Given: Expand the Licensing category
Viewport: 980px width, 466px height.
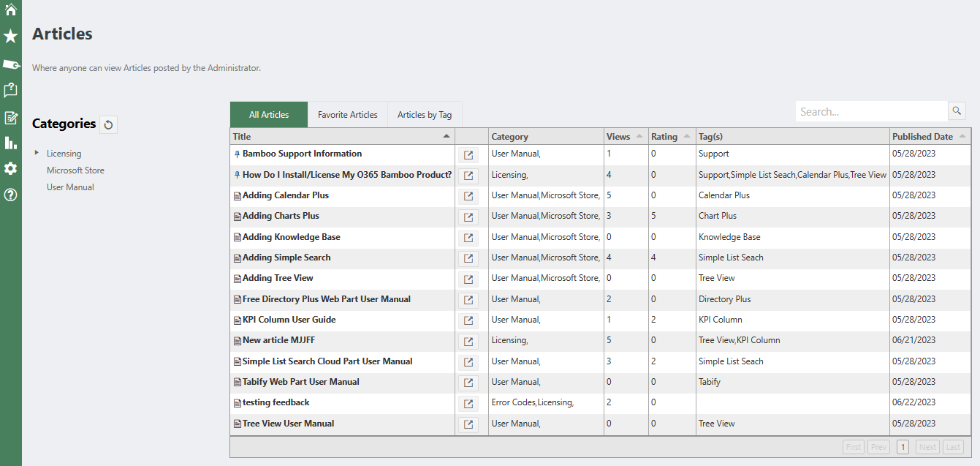Looking at the screenshot, I should click(x=37, y=153).
